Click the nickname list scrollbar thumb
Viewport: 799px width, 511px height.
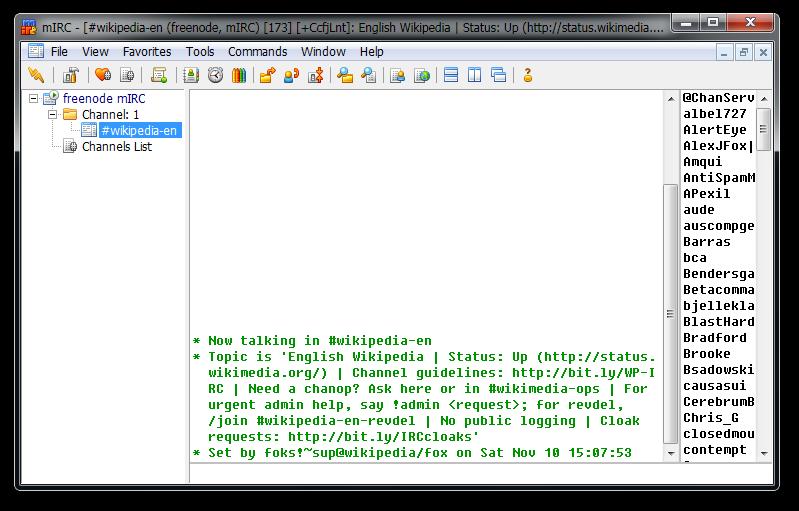point(763,129)
